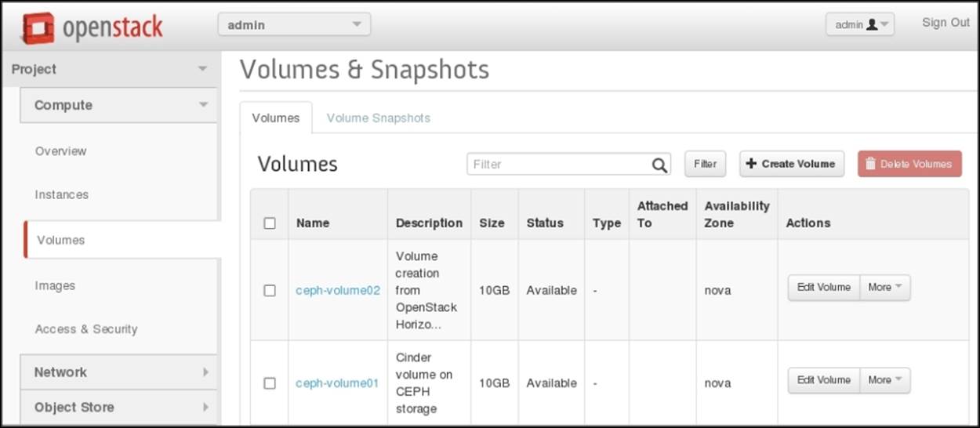Click the Name column header
The width and height of the screenshot is (980, 428).
pyautogui.click(x=313, y=223)
